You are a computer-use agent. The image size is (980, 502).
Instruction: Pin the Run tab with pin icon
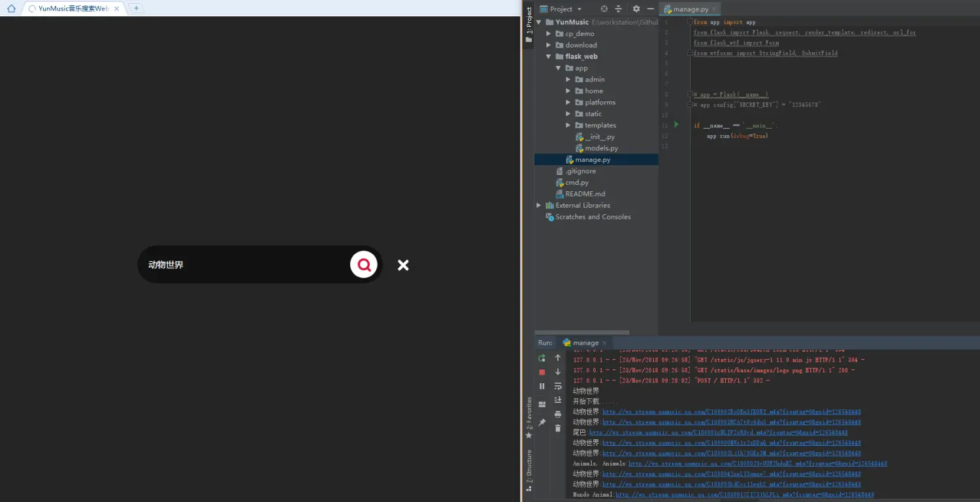pos(542,422)
